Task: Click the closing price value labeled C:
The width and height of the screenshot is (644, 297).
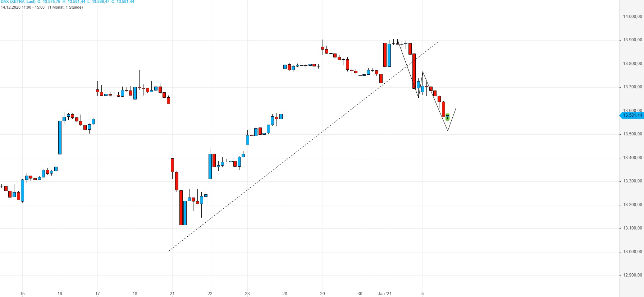Action: click(x=123, y=2)
